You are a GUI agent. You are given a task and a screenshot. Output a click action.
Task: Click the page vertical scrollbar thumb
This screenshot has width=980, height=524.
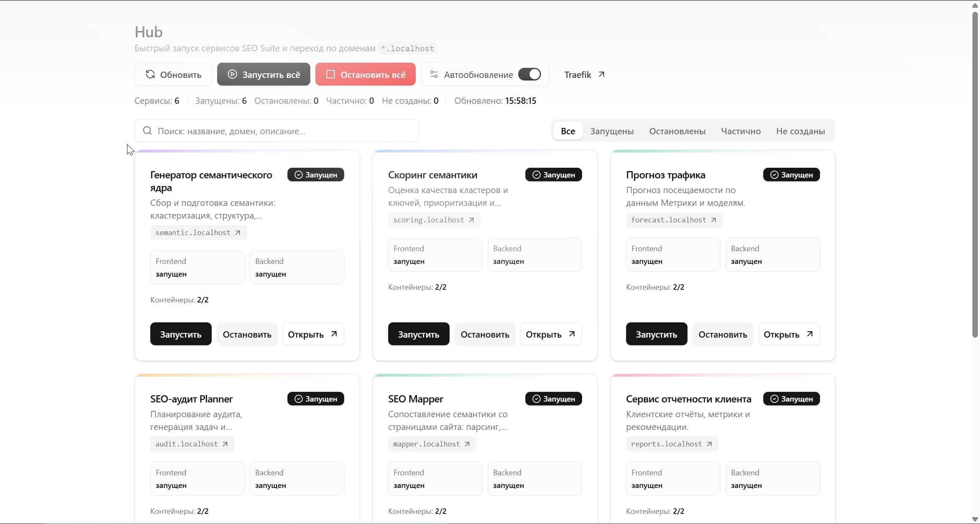(975, 174)
